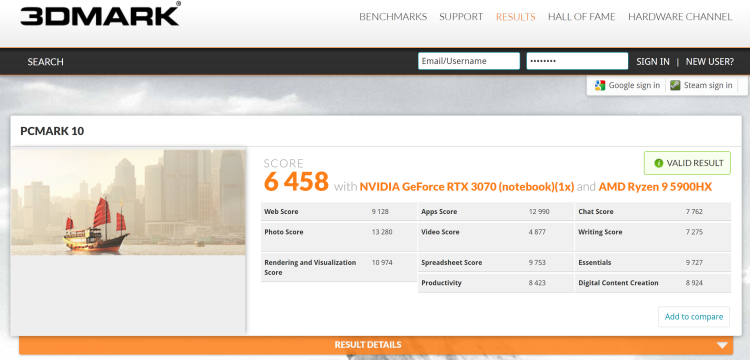Screen dimensions: 750x360
Task: Click the overall score 6 458
Action: 296,182
